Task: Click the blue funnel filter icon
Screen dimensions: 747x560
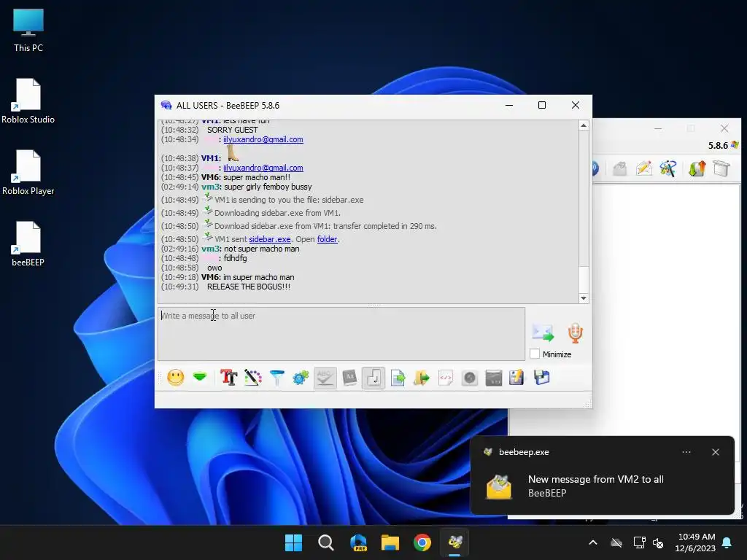Action: (x=276, y=378)
